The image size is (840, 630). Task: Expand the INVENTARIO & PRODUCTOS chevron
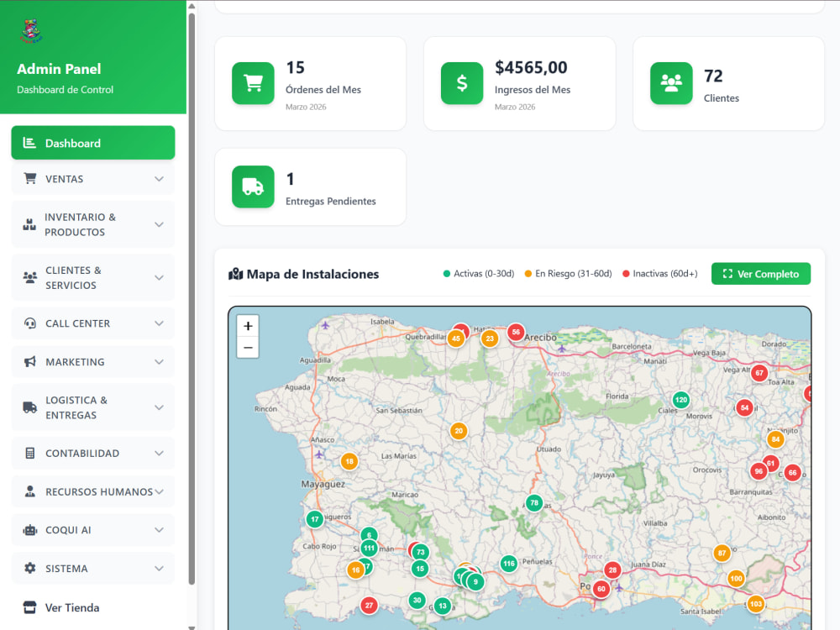point(159,224)
